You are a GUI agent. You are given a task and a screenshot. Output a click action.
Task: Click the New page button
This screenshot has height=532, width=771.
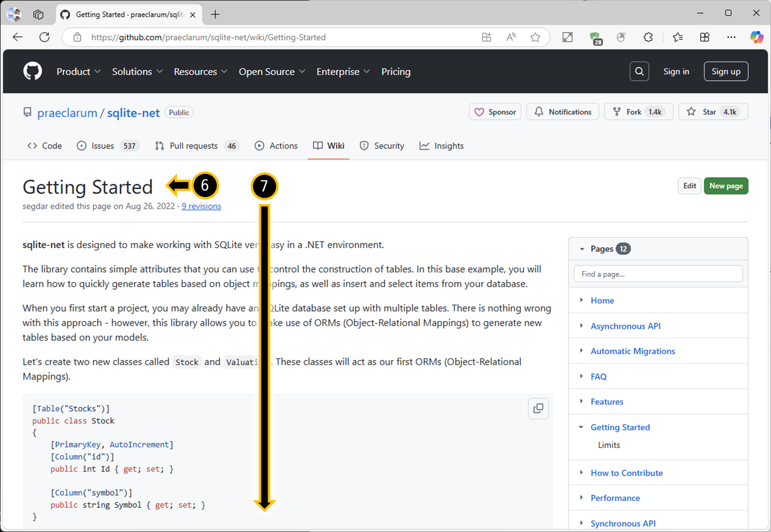click(726, 186)
